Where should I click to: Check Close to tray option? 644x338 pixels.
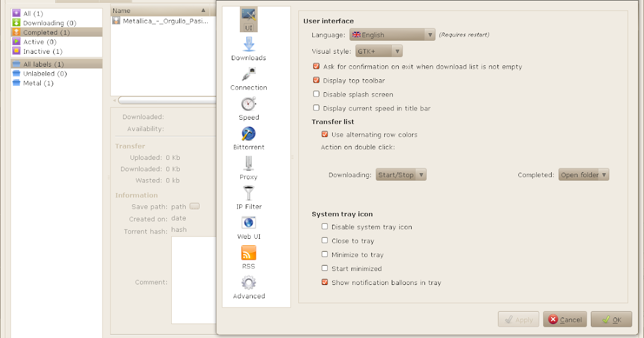click(x=325, y=240)
